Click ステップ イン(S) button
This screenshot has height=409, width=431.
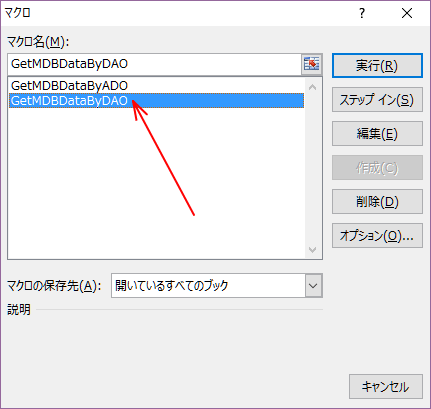coord(377,100)
